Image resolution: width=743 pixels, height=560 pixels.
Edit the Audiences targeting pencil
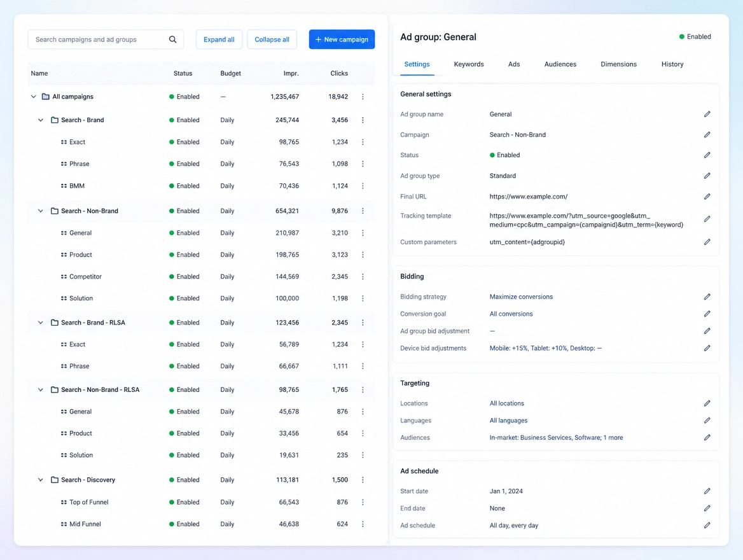pos(707,438)
